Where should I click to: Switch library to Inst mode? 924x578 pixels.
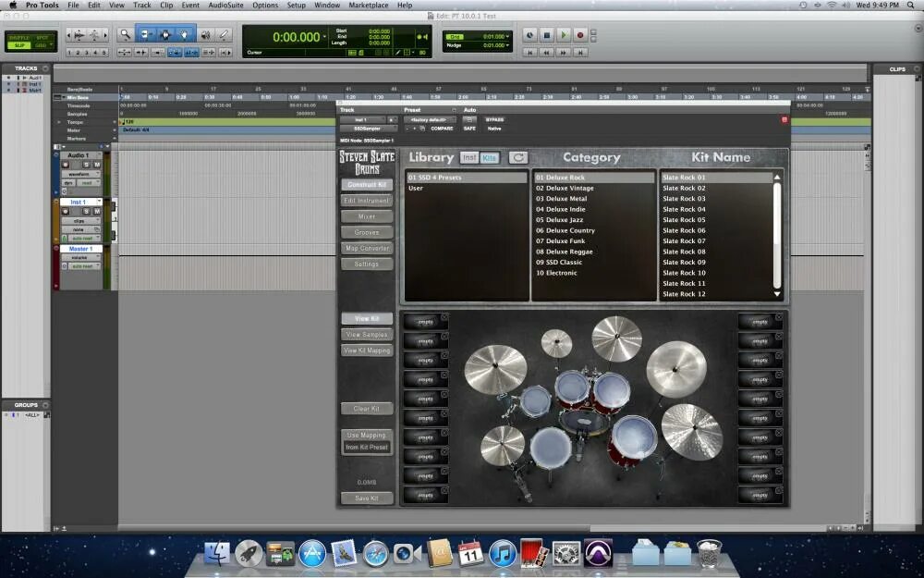pyautogui.click(x=469, y=157)
